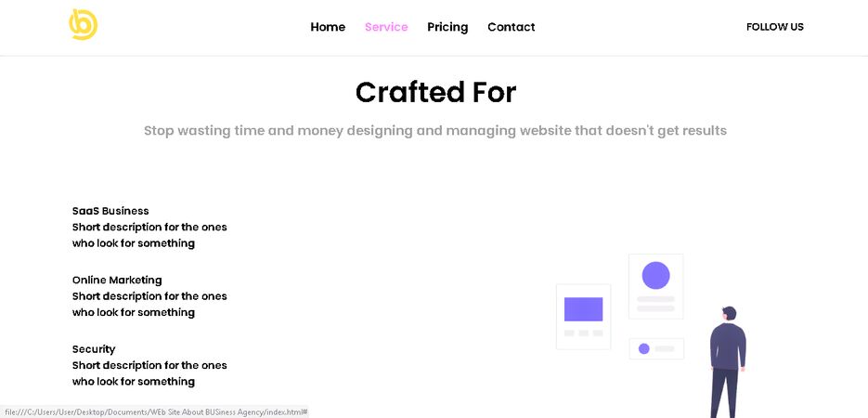Viewport: 868px width, 418px height.
Task: Click the standing man illustration
Action: pos(728,362)
